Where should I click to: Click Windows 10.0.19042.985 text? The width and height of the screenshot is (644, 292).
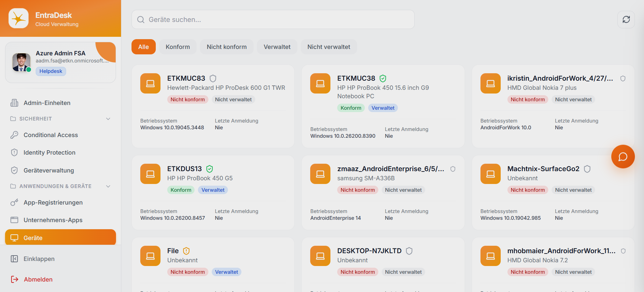pos(510,218)
